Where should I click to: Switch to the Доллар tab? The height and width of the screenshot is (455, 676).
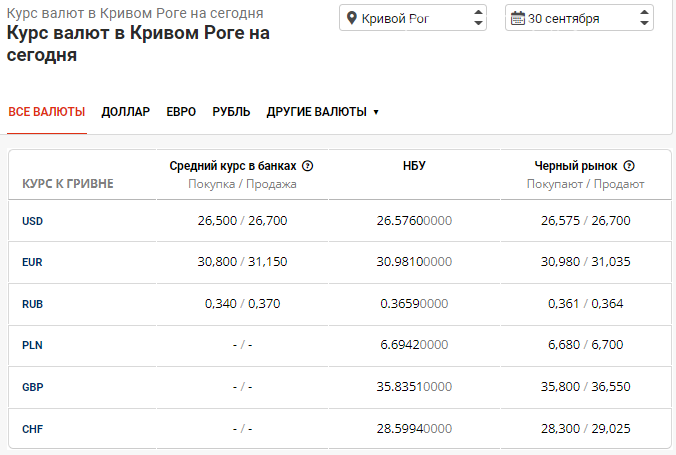pos(126,111)
